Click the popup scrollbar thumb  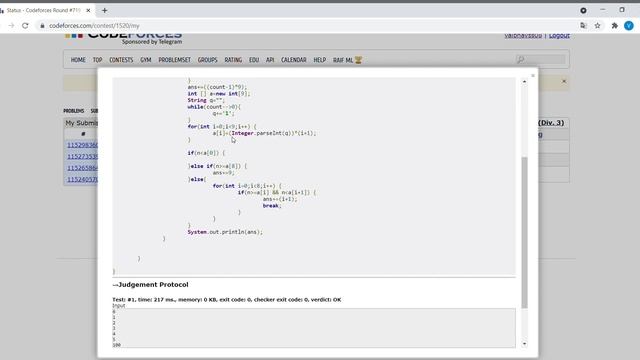tap(524, 233)
